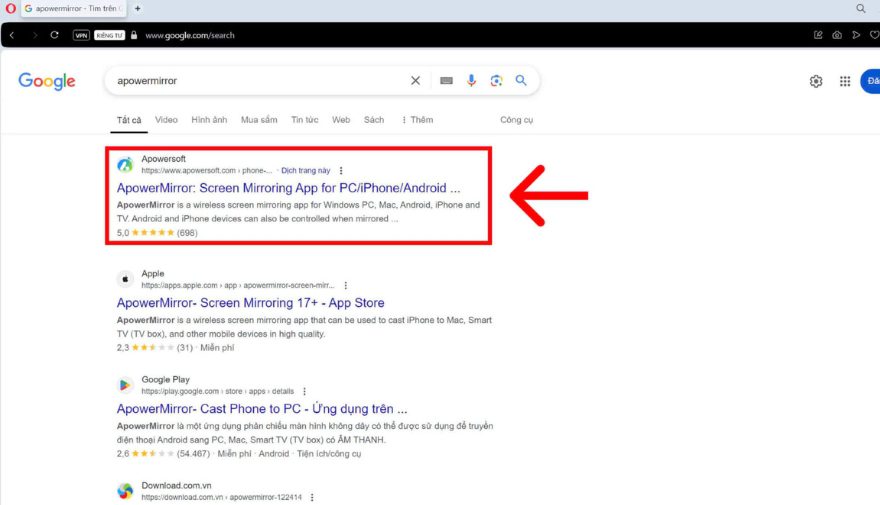
Task: Toggle the VPN badge in address bar
Action: [81, 35]
